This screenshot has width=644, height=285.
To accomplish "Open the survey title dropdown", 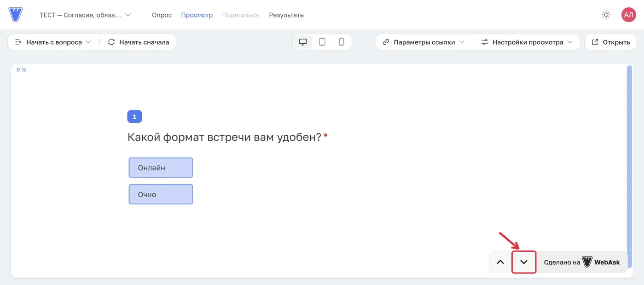I will (85, 15).
